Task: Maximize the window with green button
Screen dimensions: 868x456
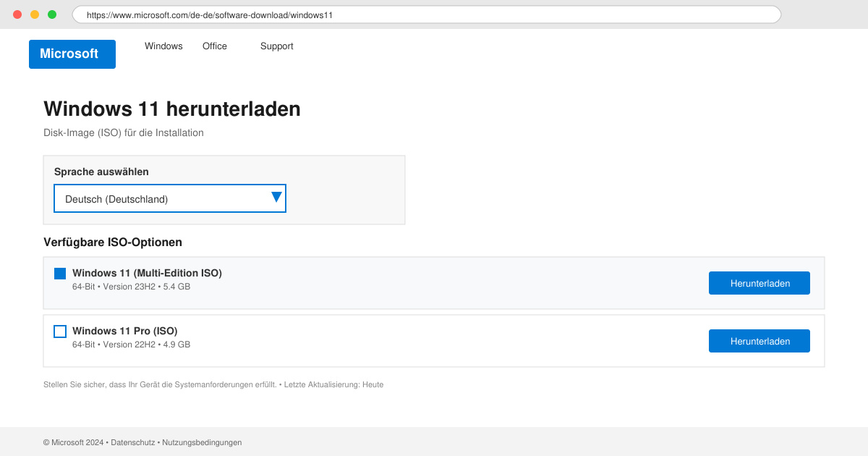Action: 52,14
